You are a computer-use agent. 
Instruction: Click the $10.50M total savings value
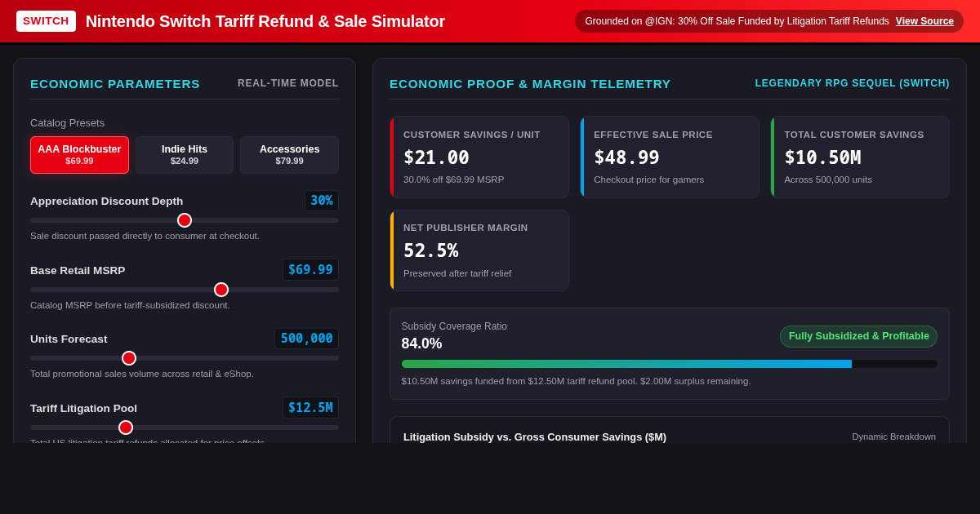[x=822, y=157]
